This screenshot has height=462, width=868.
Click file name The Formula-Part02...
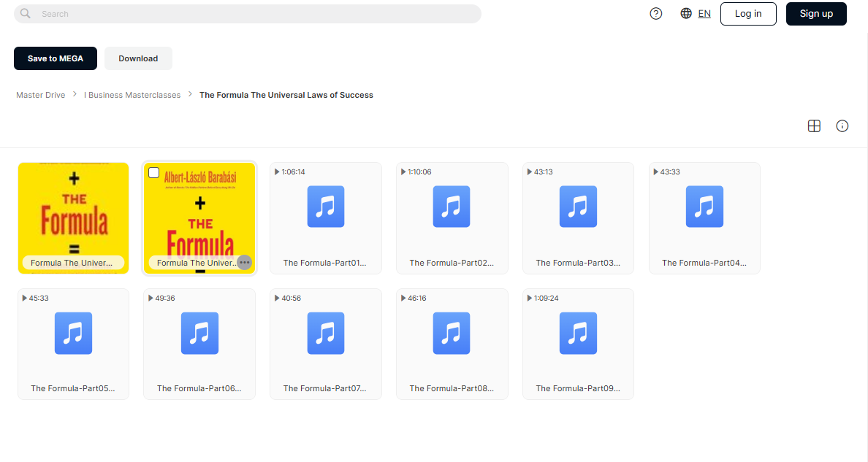tap(451, 263)
